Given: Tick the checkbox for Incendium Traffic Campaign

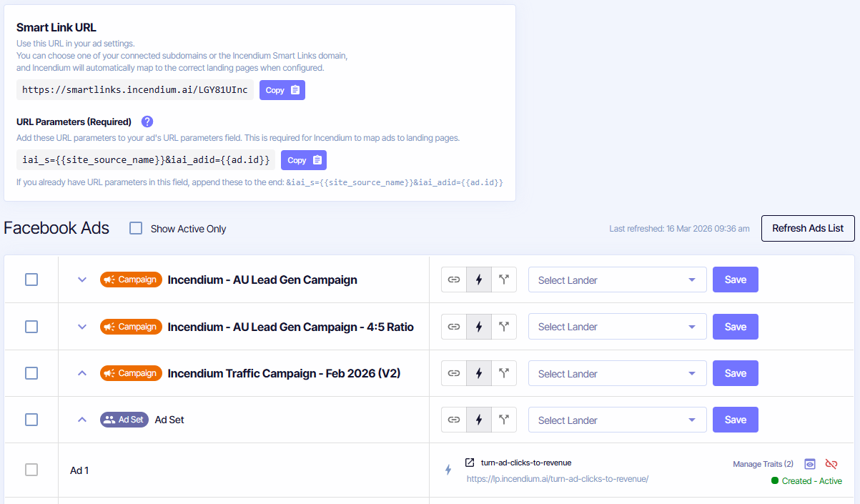Looking at the screenshot, I should click(31, 373).
